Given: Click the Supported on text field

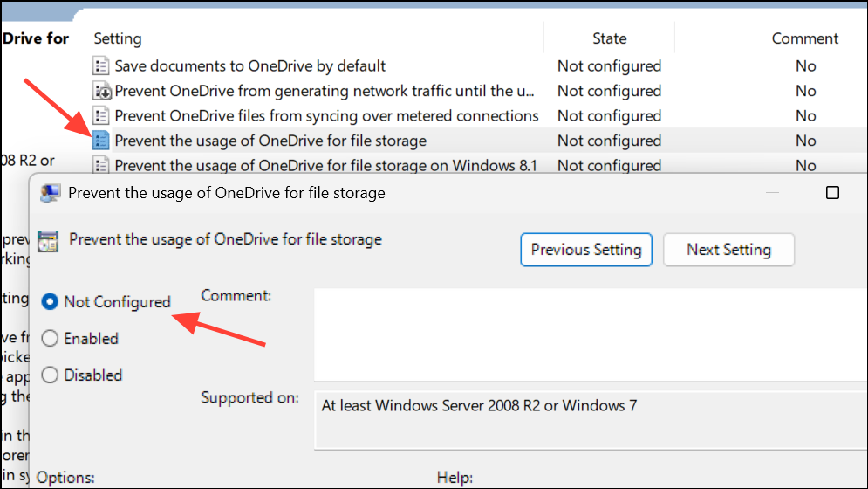Looking at the screenshot, I should (x=591, y=420).
